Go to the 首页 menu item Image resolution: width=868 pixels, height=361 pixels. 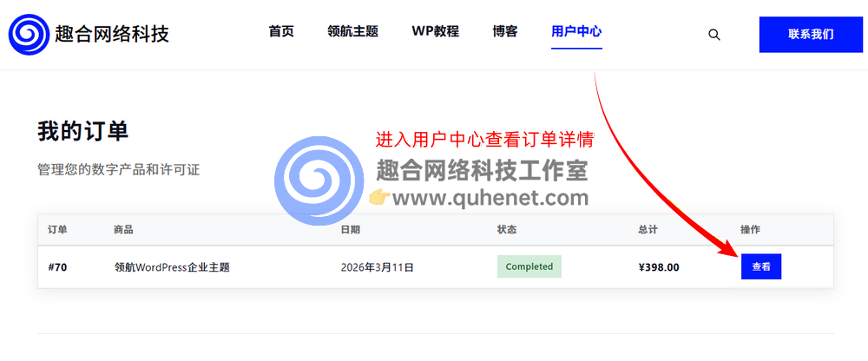click(281, 31)
